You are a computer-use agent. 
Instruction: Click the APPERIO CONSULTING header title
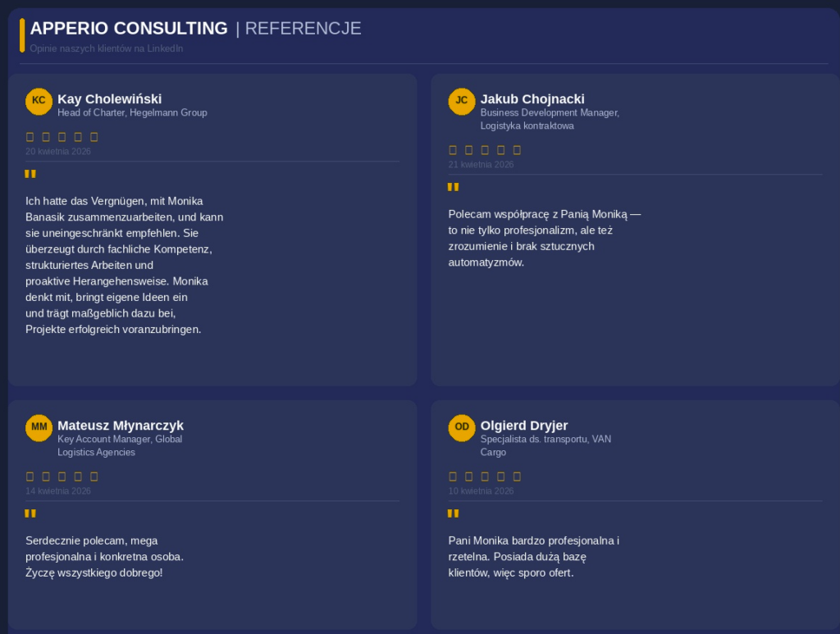[x=129, y=29]
